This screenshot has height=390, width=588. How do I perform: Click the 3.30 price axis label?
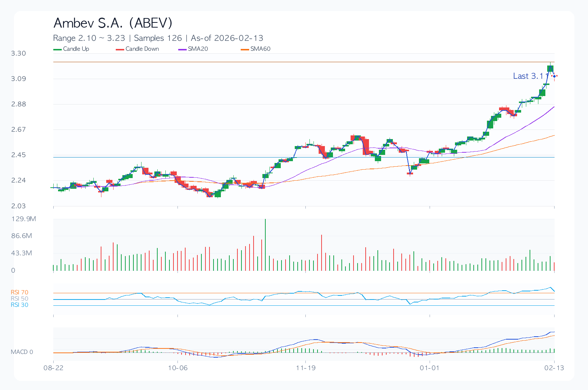pos(18,53)
